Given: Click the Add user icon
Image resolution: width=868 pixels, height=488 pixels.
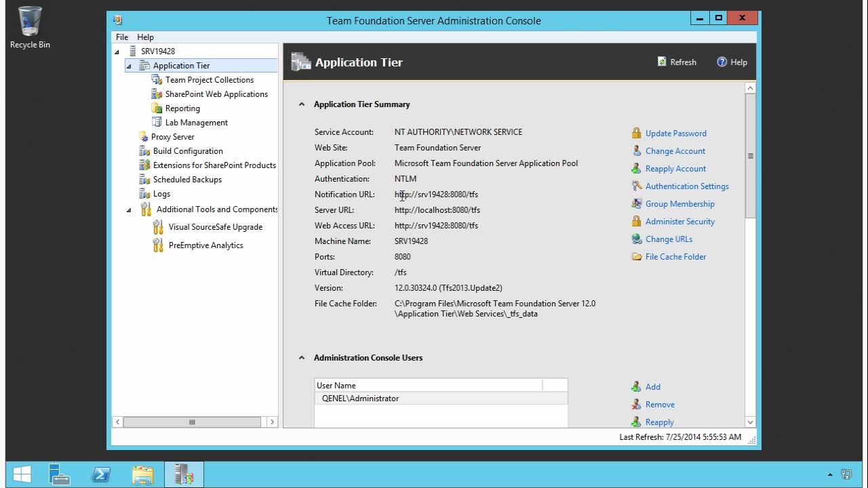Looking at the screenshot, I should (x=636, y=387).
